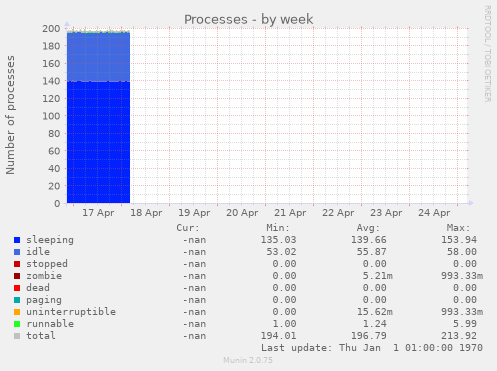Click total average value 196.79
The width and height of the screenshot is (497, 371).
pos(369,336)
